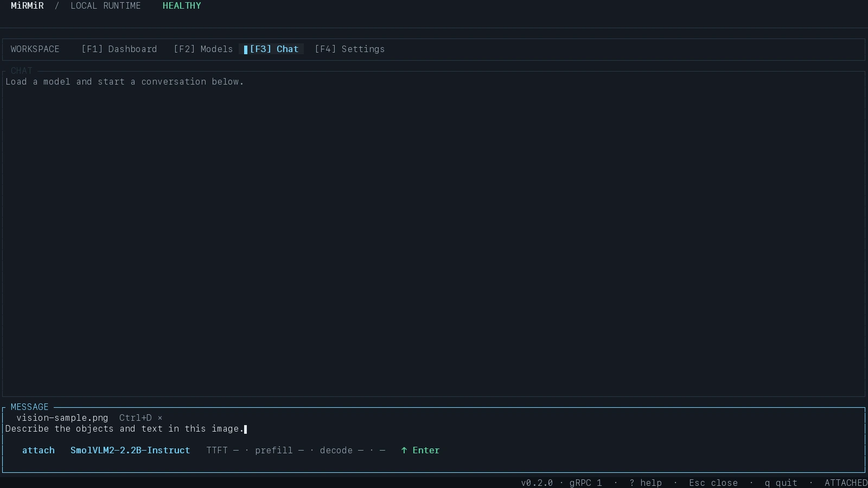Click the attach button

(39, 450)
